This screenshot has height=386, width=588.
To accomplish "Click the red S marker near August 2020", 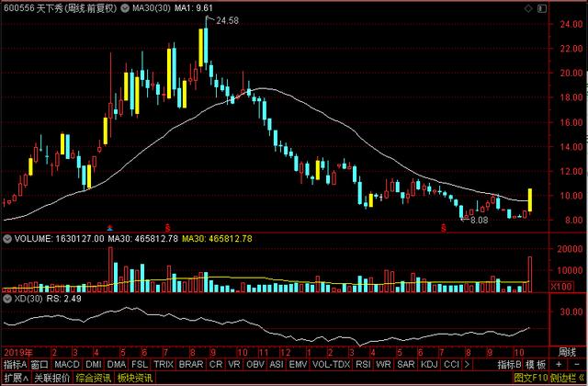I will point(444,227).
